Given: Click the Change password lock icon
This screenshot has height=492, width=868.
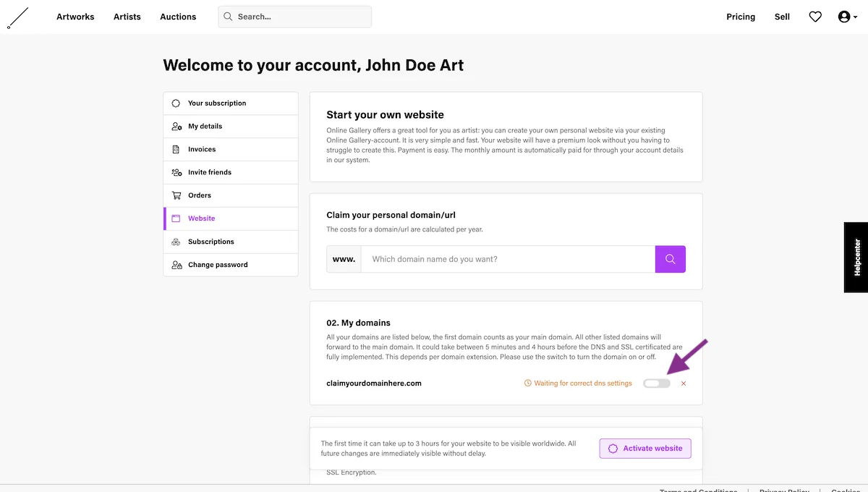Looking at the screenshot, I should click(x=176, y=265).
